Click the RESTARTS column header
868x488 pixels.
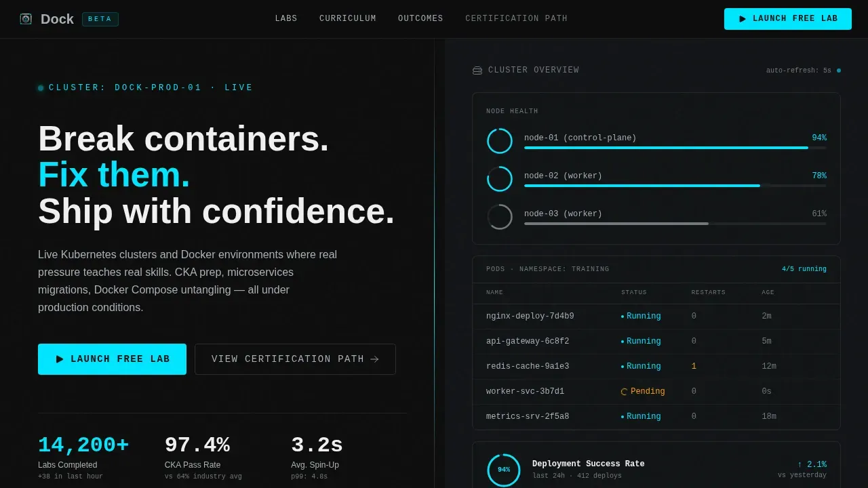pyautogui.click(x=709, y=293)
